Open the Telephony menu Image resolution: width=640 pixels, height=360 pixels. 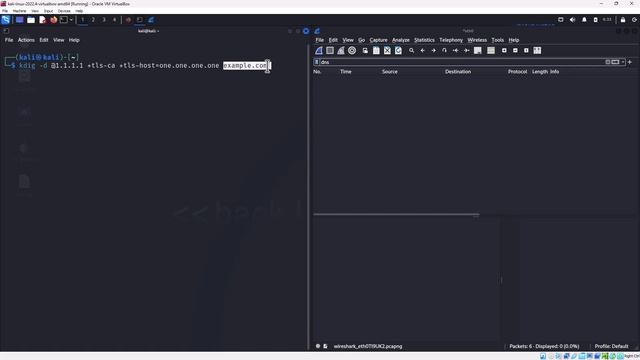451,40
